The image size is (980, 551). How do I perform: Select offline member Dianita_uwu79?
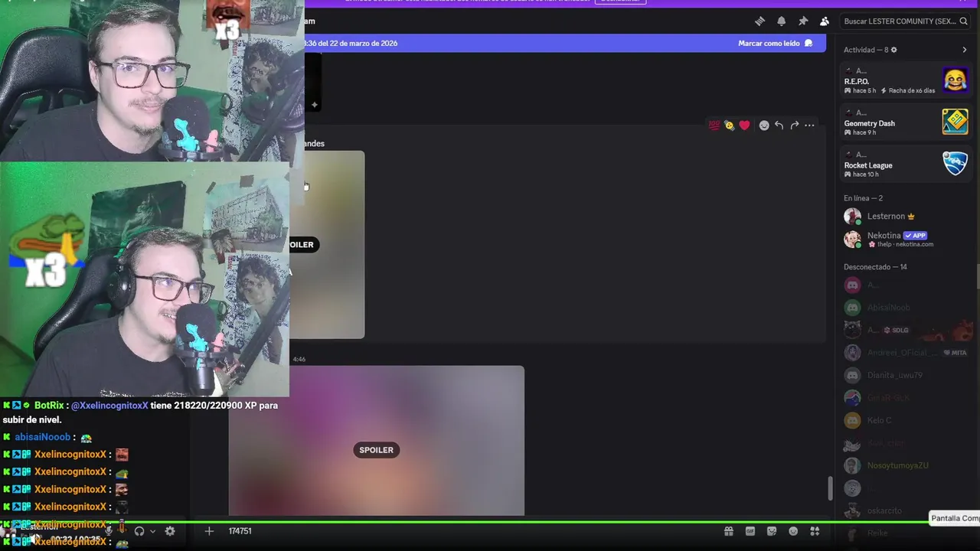(906, 376)
